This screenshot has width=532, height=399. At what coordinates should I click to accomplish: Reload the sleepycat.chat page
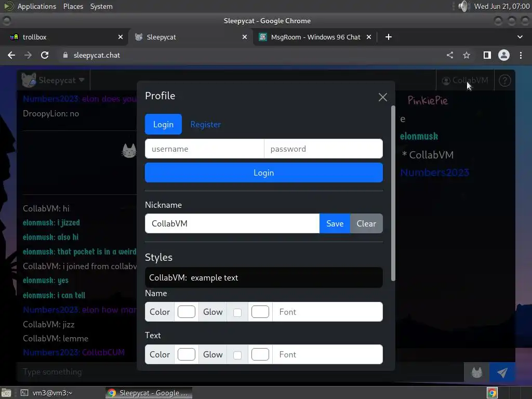(45, 55)
